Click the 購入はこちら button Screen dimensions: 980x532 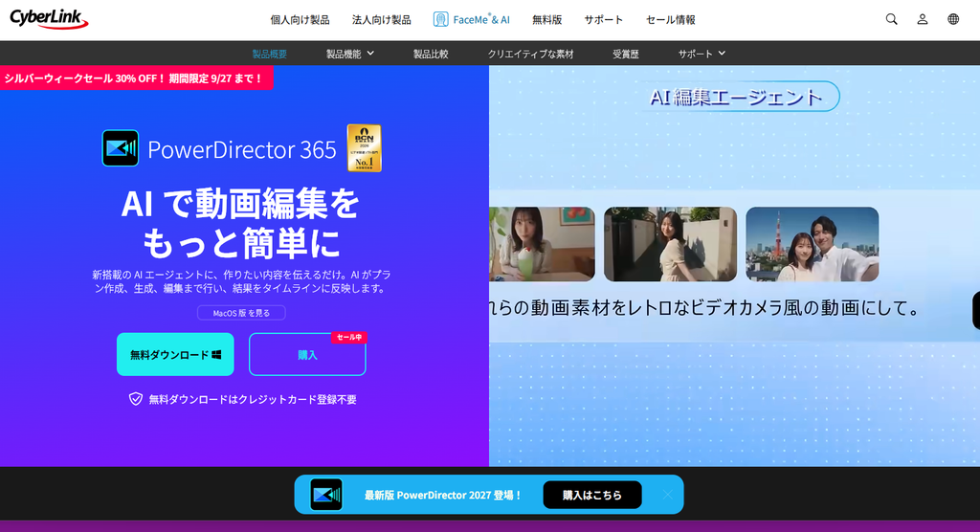(x=591, y=495)
